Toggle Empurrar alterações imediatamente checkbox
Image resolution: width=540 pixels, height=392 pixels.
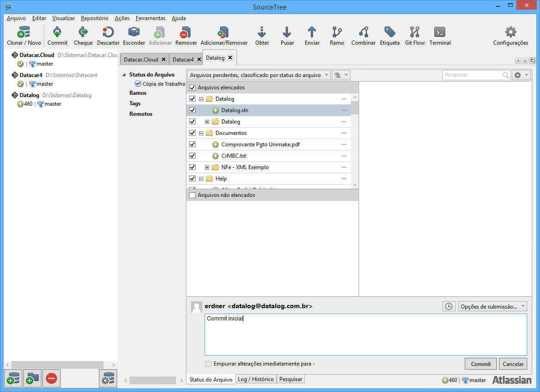(208, 364)
